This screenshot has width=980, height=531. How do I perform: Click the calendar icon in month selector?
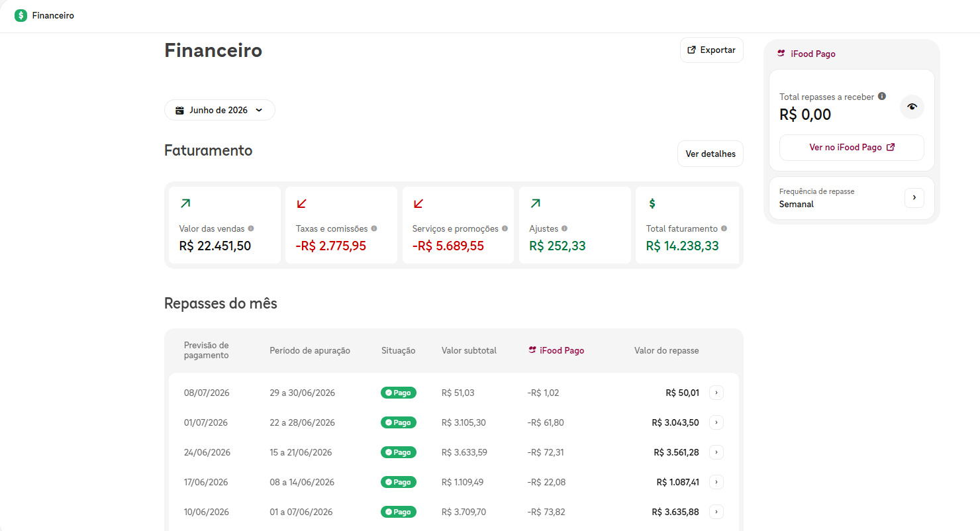pyautogui.click(x=179, y=111)
